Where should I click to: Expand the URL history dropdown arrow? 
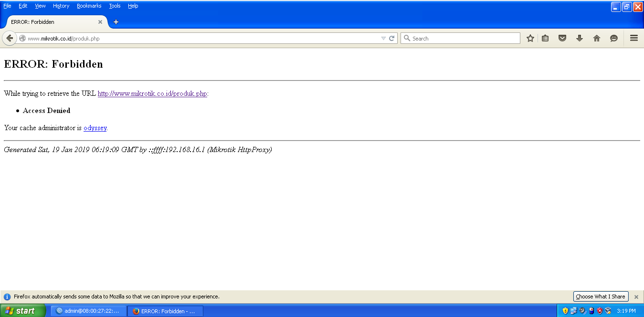(x=383, y=38)
